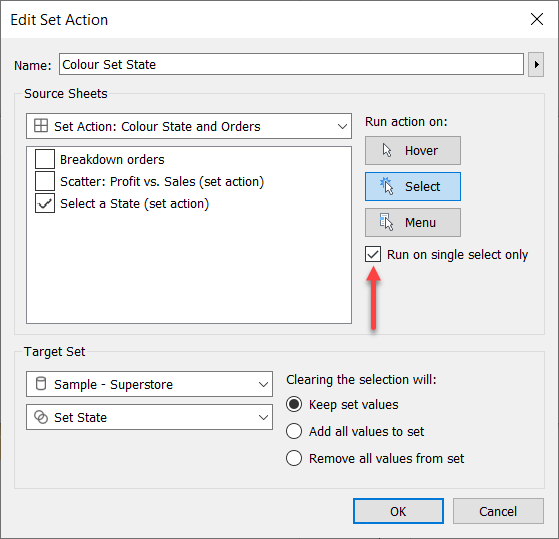The image size is (559, 539).
Task: Open the Set State target set dropdown
Action: tap(149, 417)
